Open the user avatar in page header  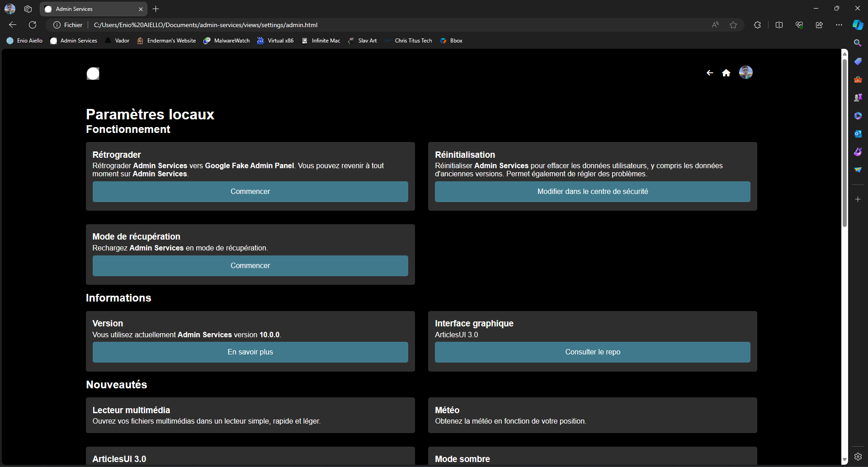(746, 72)
